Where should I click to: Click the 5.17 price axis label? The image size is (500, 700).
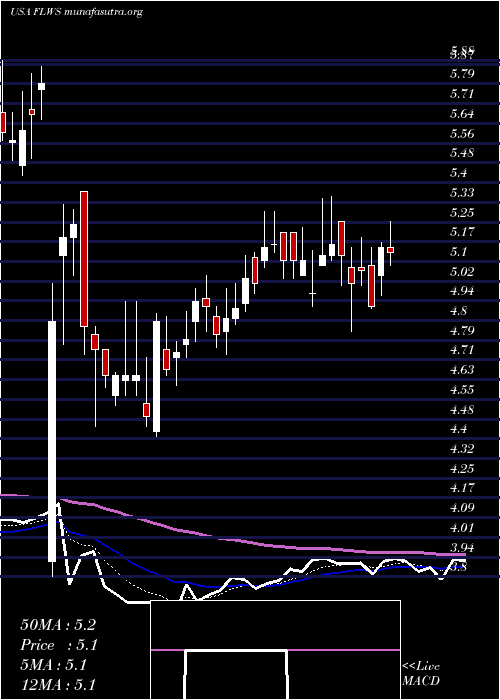tap(462, 232)
